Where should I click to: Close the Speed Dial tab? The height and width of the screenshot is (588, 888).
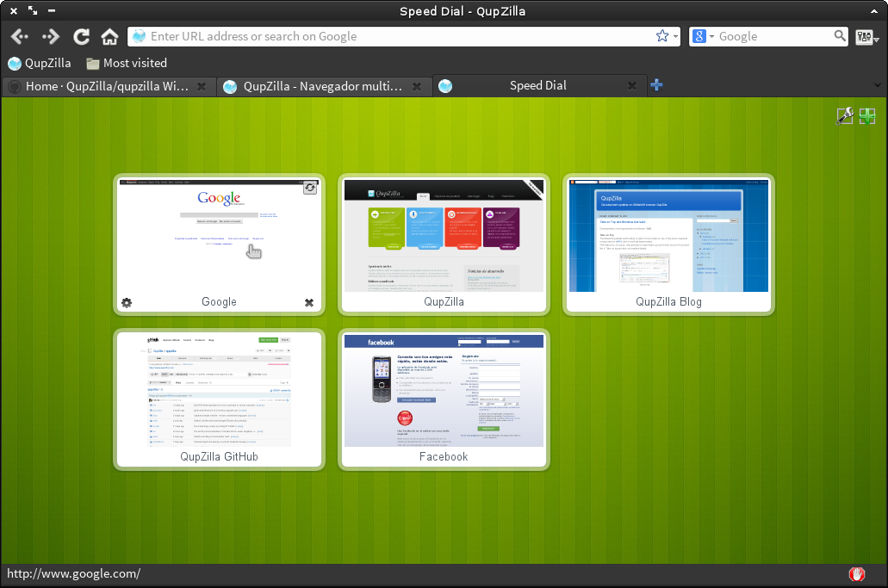tap(632, 86)
